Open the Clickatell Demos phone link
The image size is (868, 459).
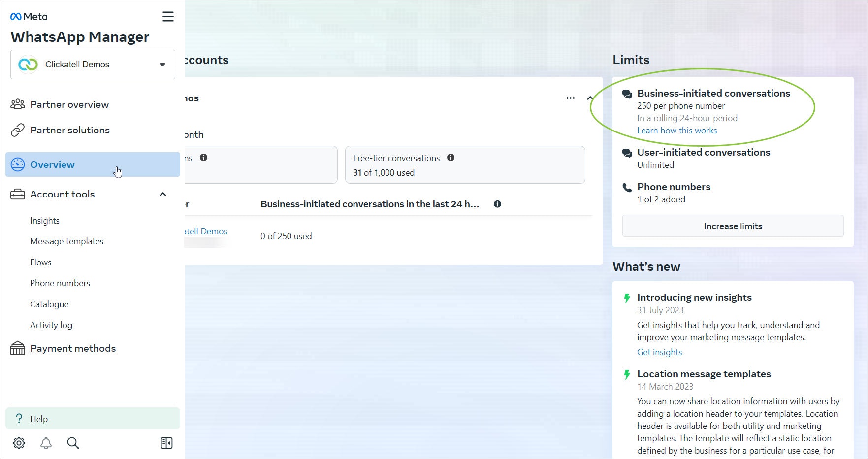pyautogui.click(x=206, y=231)
